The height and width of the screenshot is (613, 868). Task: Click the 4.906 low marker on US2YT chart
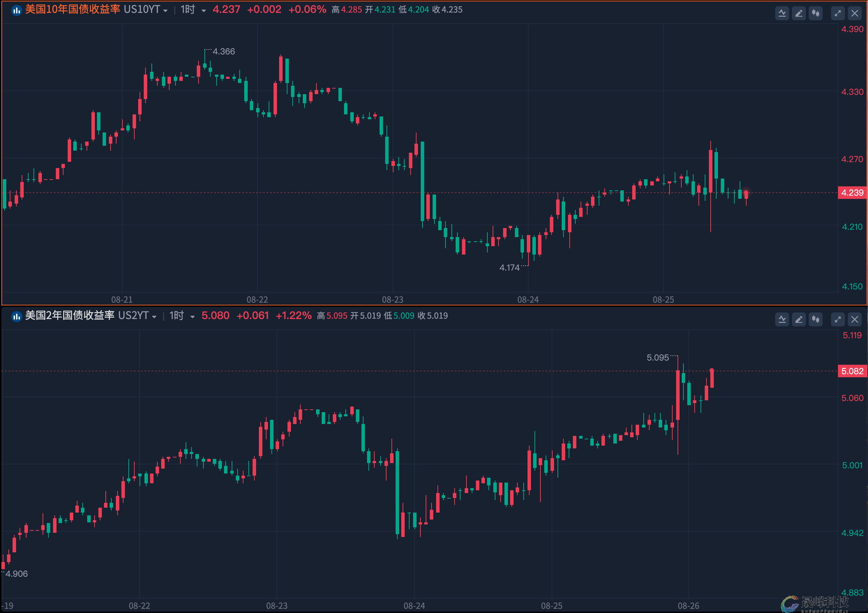(x=17, y=574)
